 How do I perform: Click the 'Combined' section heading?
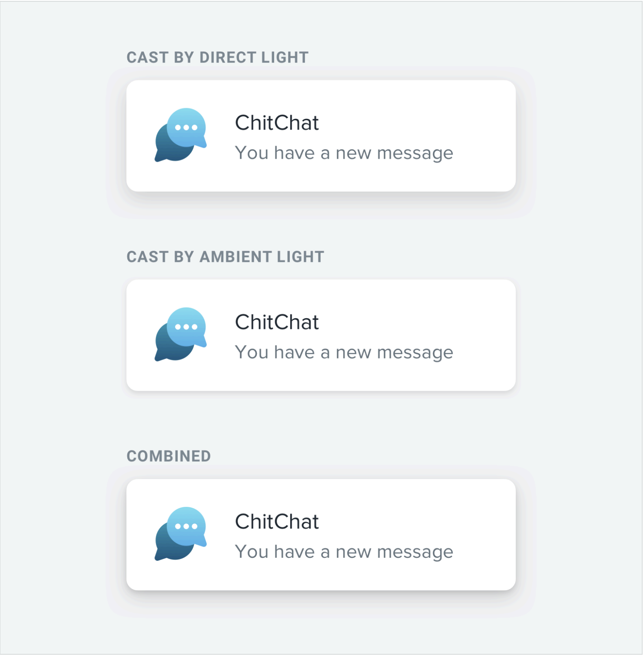coord(169,456)
